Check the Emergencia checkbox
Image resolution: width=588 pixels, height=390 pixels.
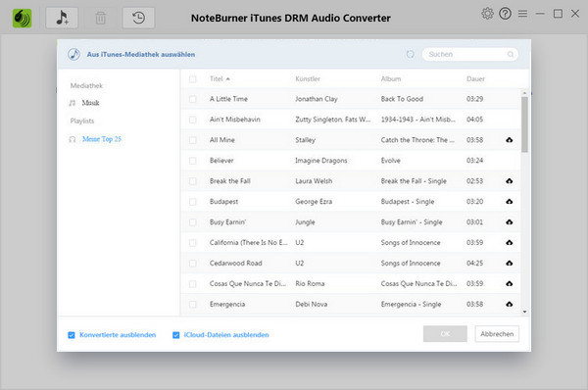192,304
